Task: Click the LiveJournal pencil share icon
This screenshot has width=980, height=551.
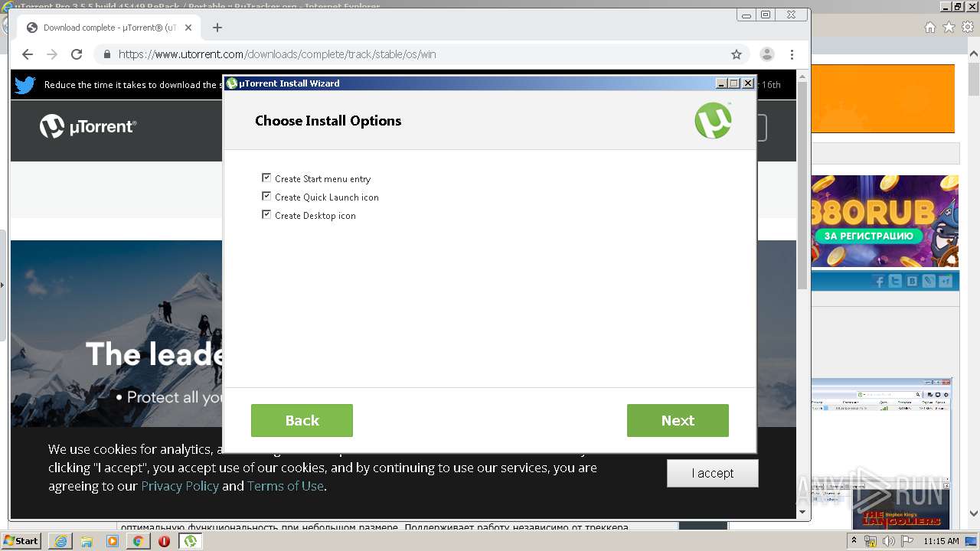Action: pyautogui.click(x=929, y=282)
